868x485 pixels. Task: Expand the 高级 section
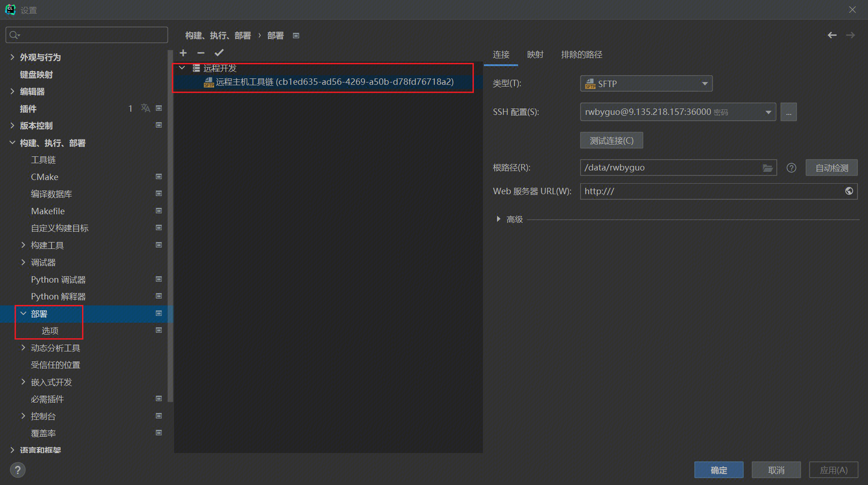pyautogui.click(x=499, y=219)
